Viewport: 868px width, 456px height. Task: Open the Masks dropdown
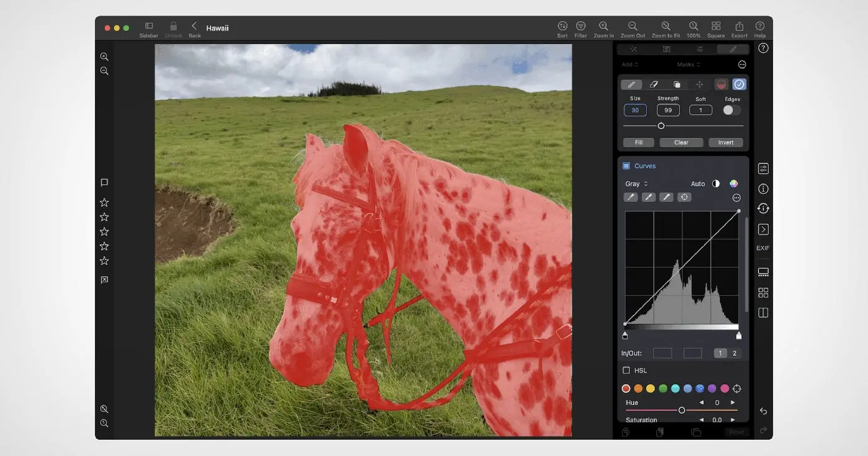click(689, 64)
